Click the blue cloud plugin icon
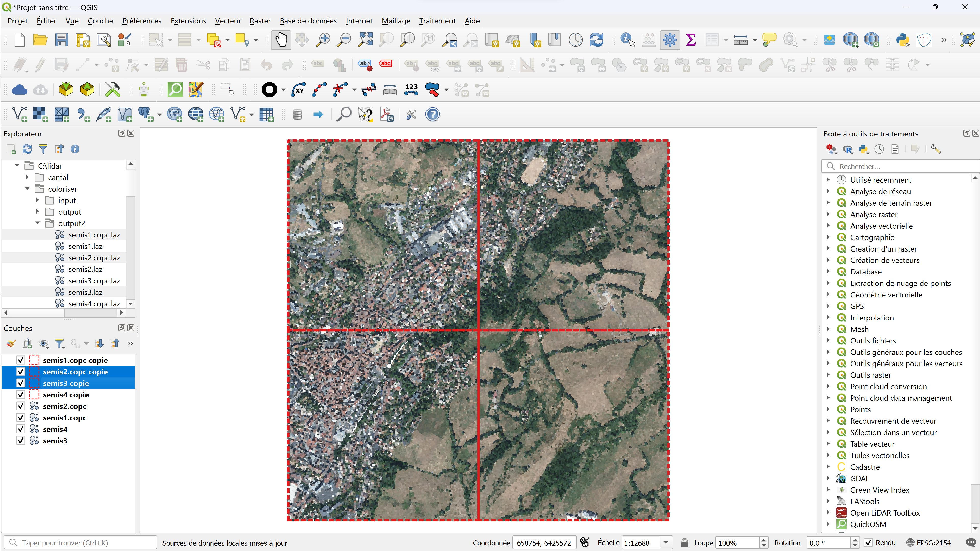The width and height of the screenshot is (980, 551). pos(19,90)
